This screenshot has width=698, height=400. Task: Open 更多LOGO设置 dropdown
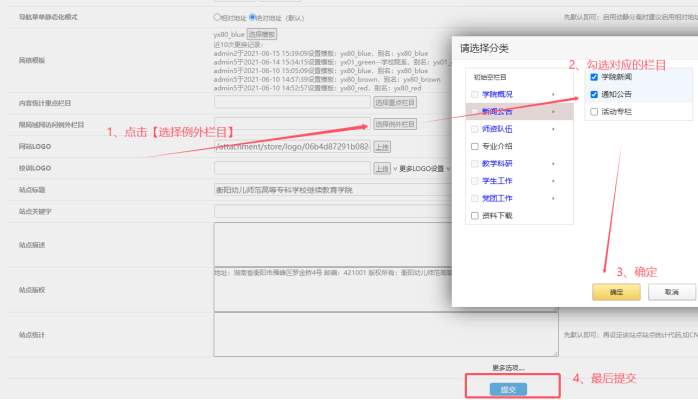[422, 169]
